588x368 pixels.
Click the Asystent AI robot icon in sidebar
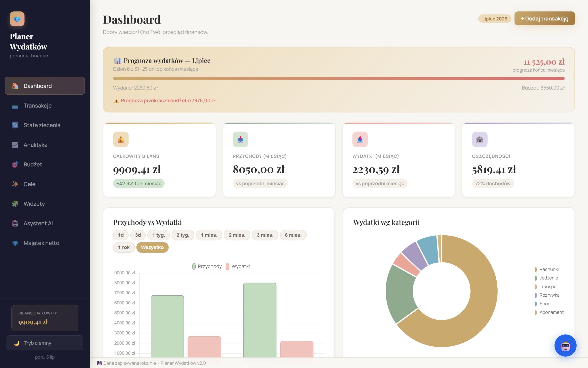pyautogui.click(x=15, y=223)
